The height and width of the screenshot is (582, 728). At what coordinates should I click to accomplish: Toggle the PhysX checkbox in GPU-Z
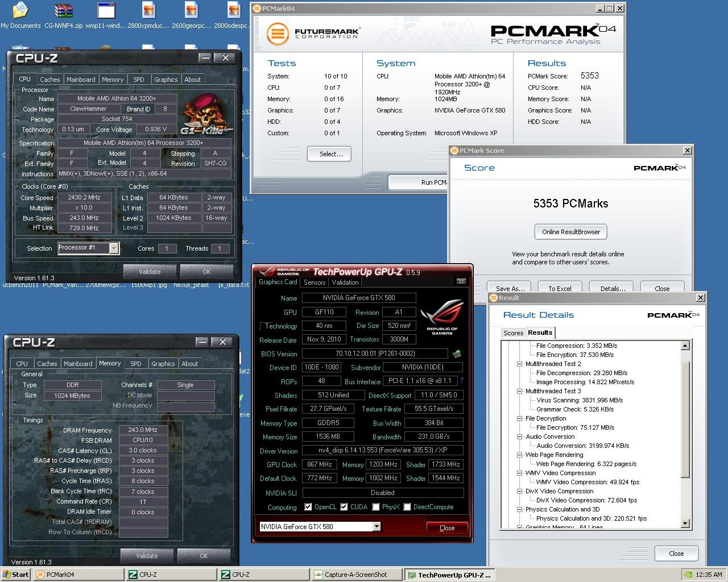coord(375,507)
